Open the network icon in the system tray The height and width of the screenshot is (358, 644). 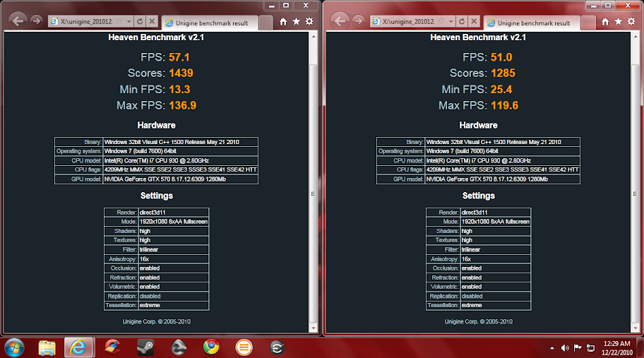590,348
